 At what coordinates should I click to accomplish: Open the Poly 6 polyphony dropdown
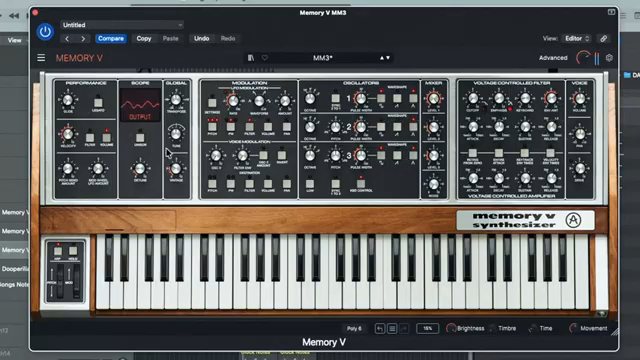pyautogui.click(x=354, y=329)
